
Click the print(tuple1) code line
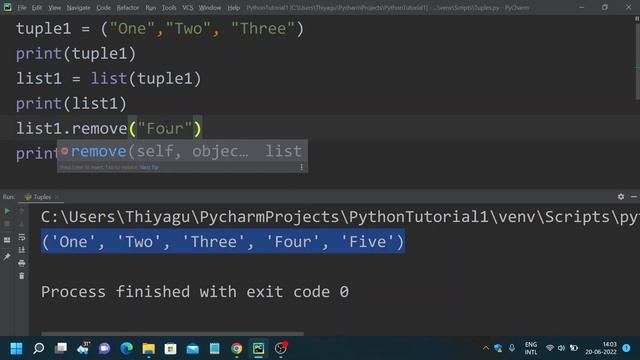[76, 54]
